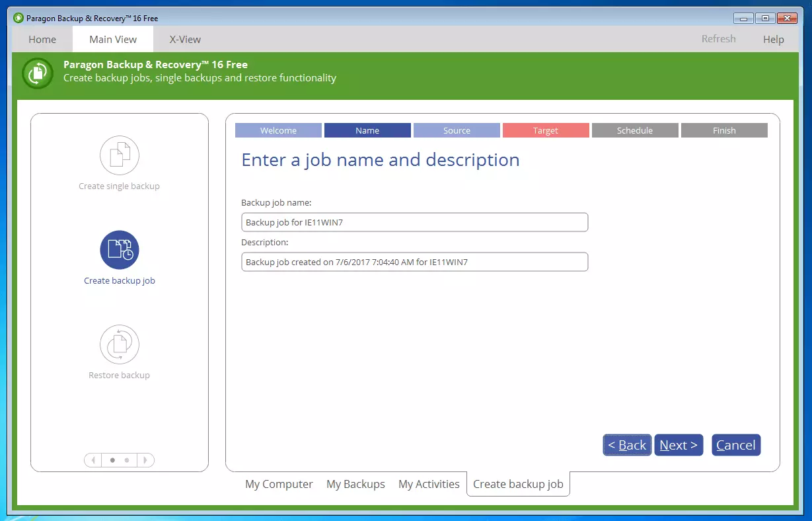Click the Refresh menu item
The width and height of the screenshot is (812, 521).
tap(719, 39)
